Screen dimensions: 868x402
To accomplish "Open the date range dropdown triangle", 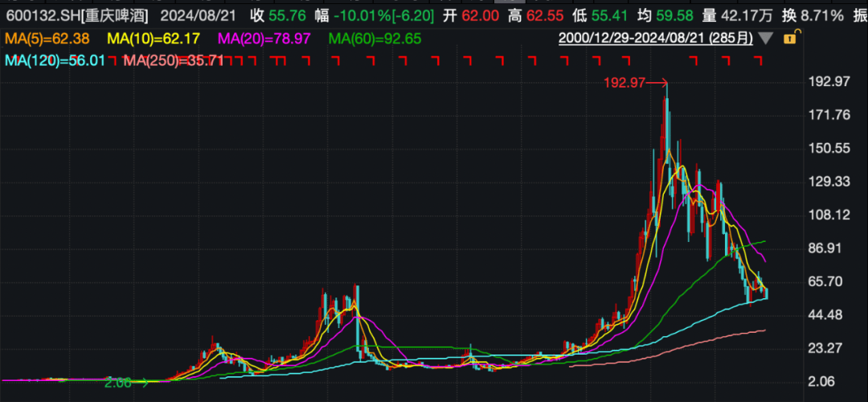I will click(766, 39).
